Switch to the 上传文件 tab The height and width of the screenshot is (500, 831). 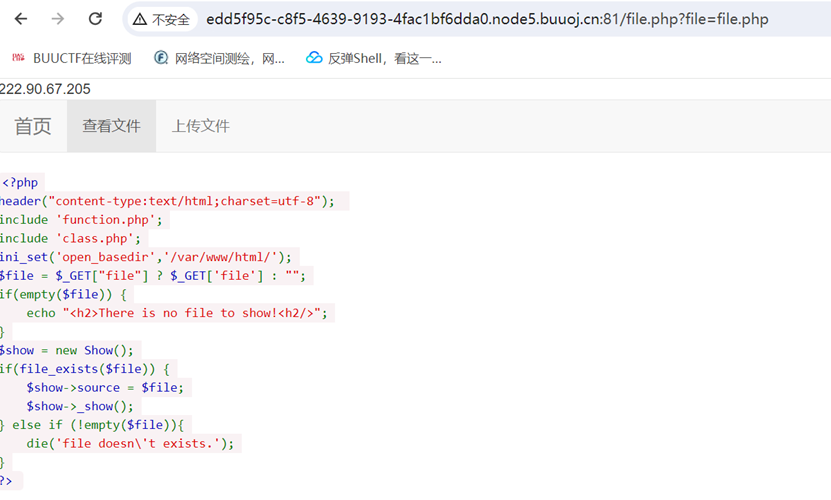[x=200, y=126]
